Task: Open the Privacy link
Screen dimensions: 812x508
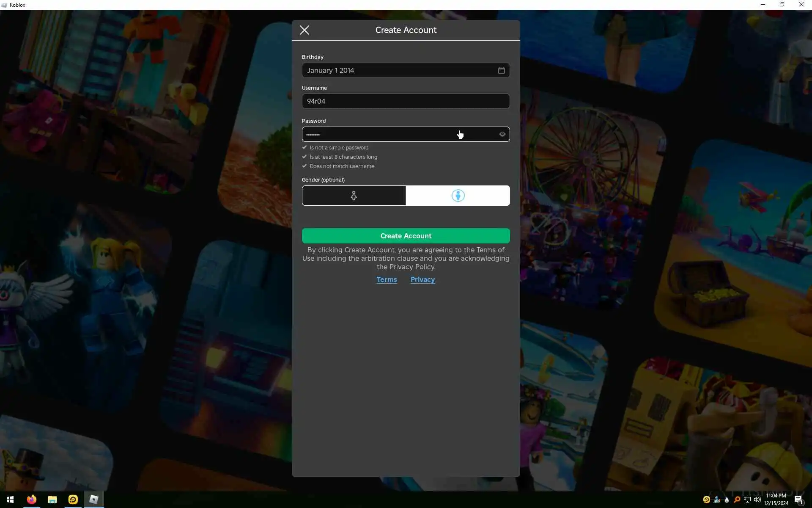Action: (x=422, y=279)
